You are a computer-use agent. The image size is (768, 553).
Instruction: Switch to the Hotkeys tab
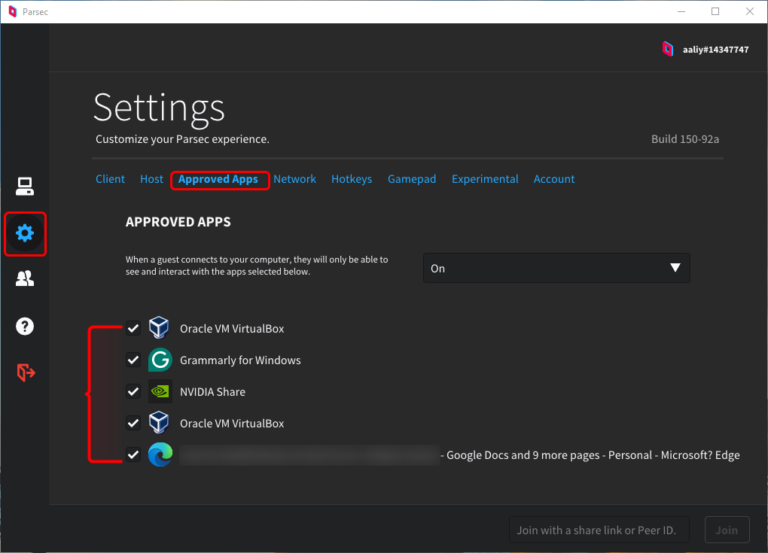click(x=351, y=179)
